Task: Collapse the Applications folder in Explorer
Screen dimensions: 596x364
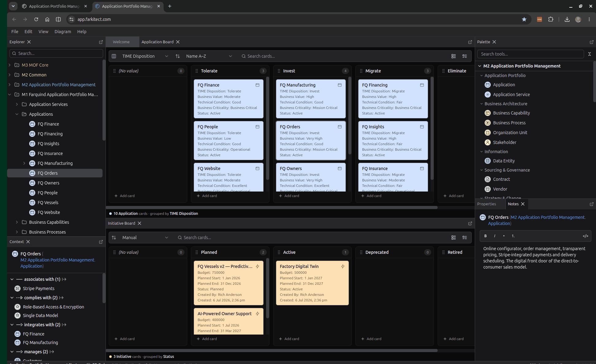Action: point(17,114)
